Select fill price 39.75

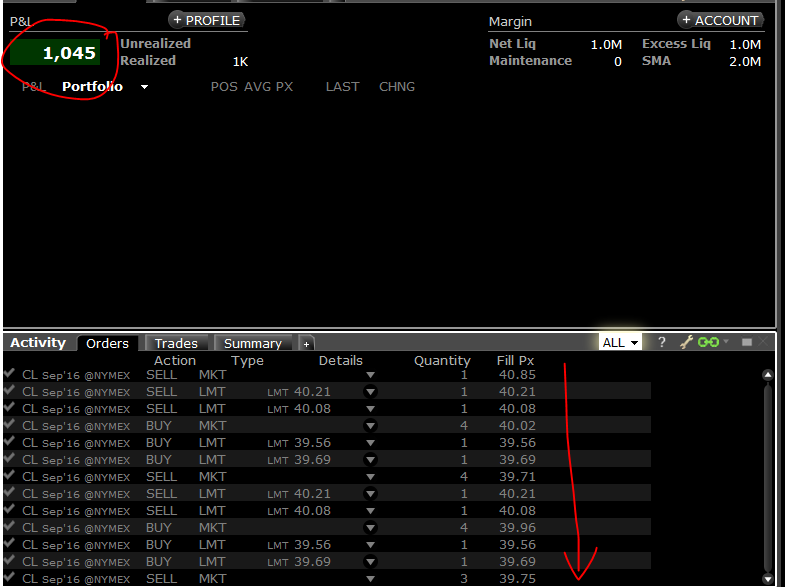coord(517,578)
